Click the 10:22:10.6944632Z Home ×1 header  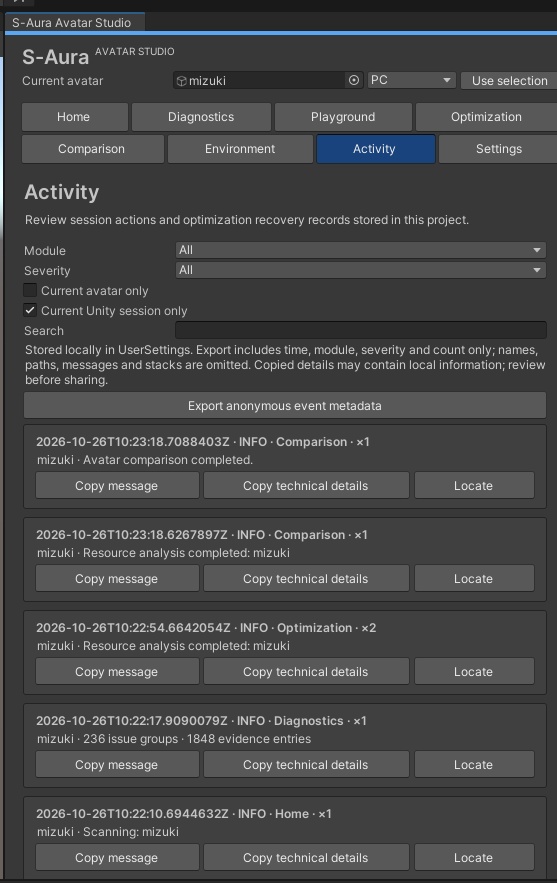point(184,814)
